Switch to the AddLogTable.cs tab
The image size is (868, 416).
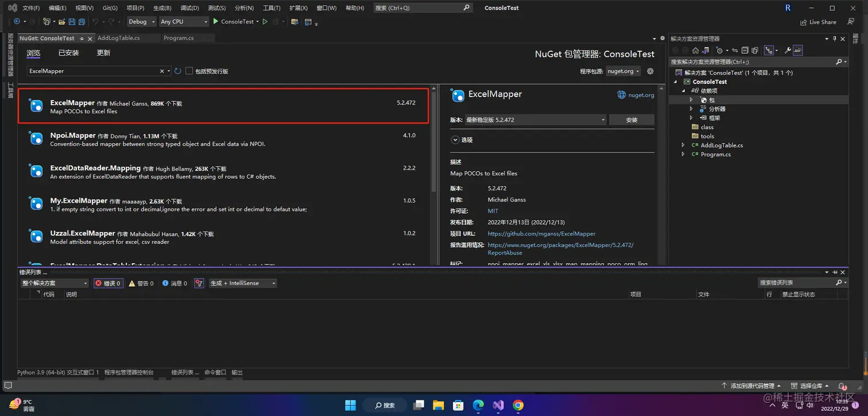[x=119, y=38]
